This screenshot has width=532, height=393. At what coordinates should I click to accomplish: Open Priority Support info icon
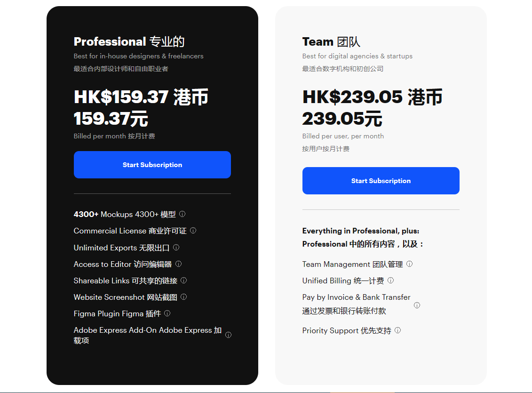397,330
